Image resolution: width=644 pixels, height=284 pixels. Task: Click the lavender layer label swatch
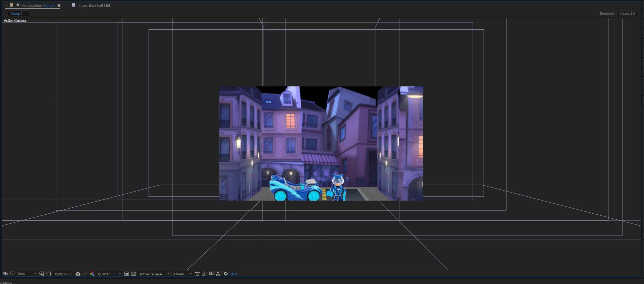73,5
